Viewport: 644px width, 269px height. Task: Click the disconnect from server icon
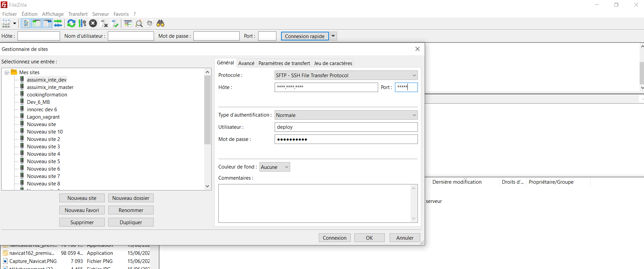104,23
